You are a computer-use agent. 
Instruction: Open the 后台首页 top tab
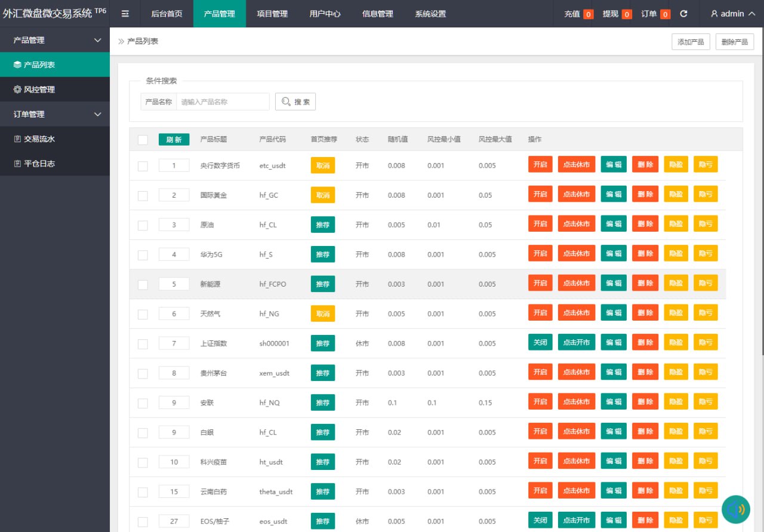point(167,14)
